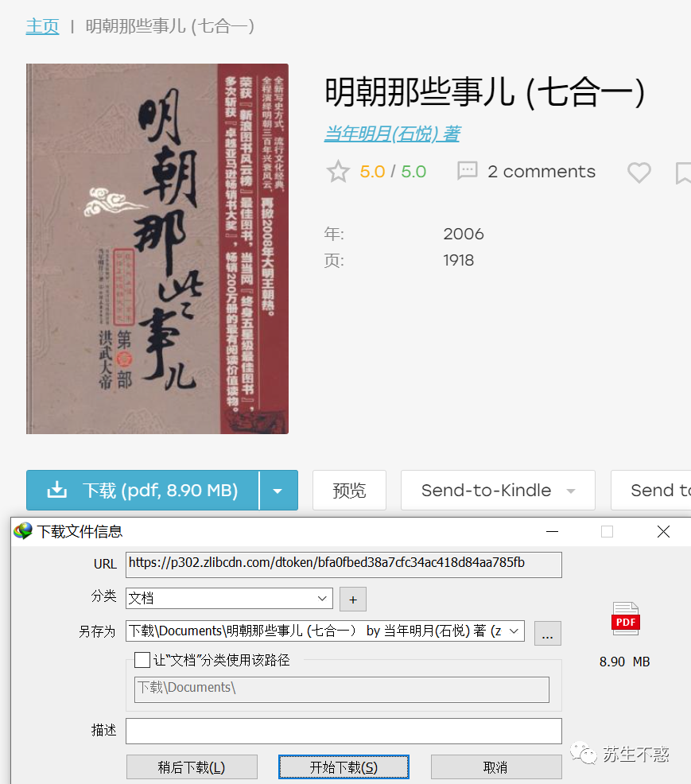Screen dimensions: 691x784
Task: Browse save location using the ... button
Action: [547, 633]
